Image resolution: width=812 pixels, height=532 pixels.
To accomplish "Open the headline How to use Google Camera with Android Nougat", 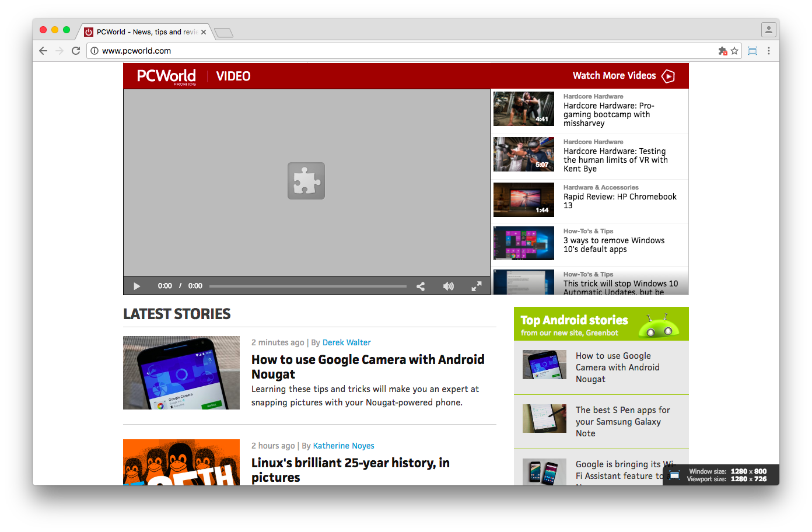I will [x=368, y=367].
